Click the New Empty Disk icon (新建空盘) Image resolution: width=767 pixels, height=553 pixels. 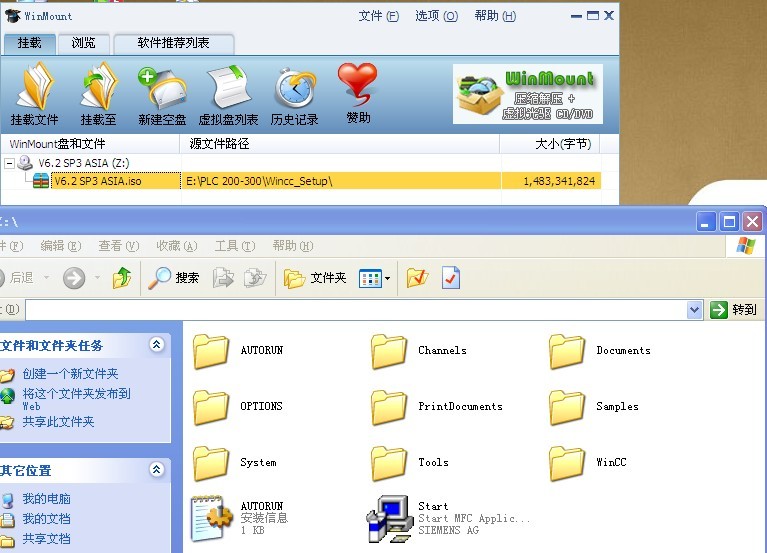[x=162, y=95]
